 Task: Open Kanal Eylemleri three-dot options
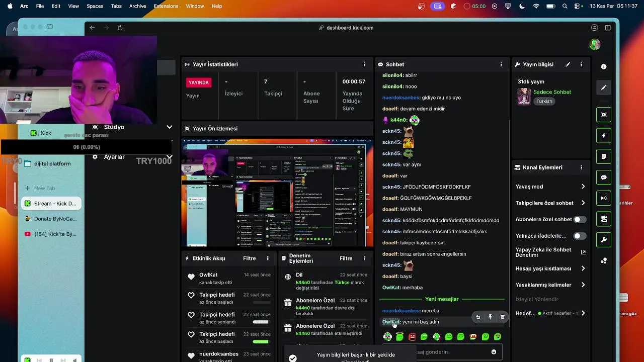coord(581,167)
